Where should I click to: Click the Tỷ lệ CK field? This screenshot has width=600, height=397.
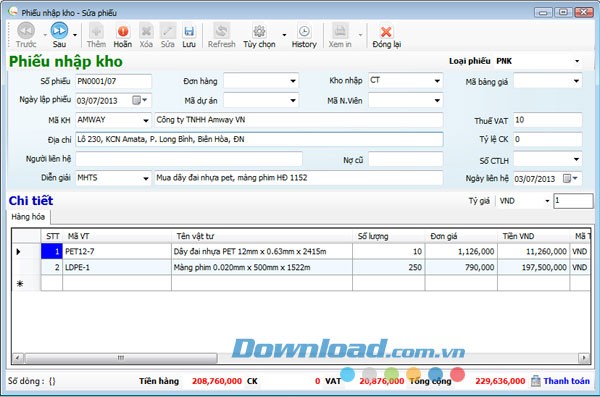pyautogui.click(x=547, y=139)
